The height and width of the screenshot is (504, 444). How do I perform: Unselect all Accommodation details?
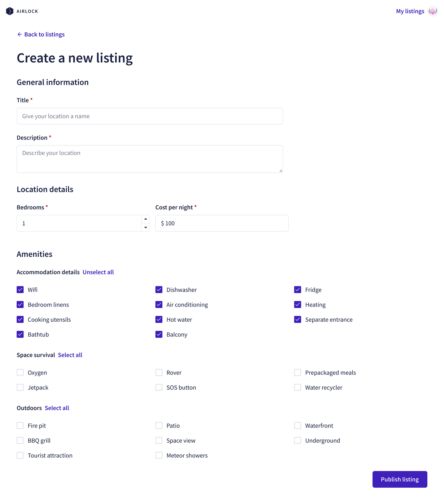[x=98, y=272]
